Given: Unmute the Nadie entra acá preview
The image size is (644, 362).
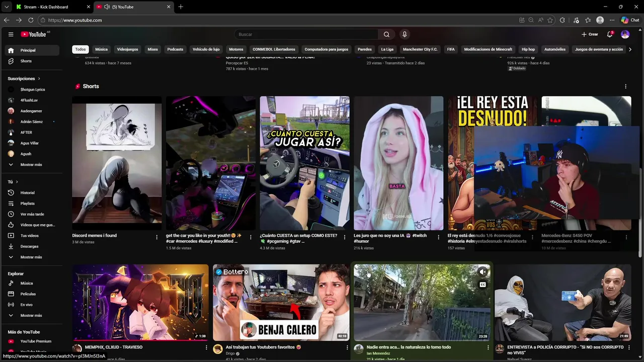Looking at the screenshot, I should coord(482,272).
